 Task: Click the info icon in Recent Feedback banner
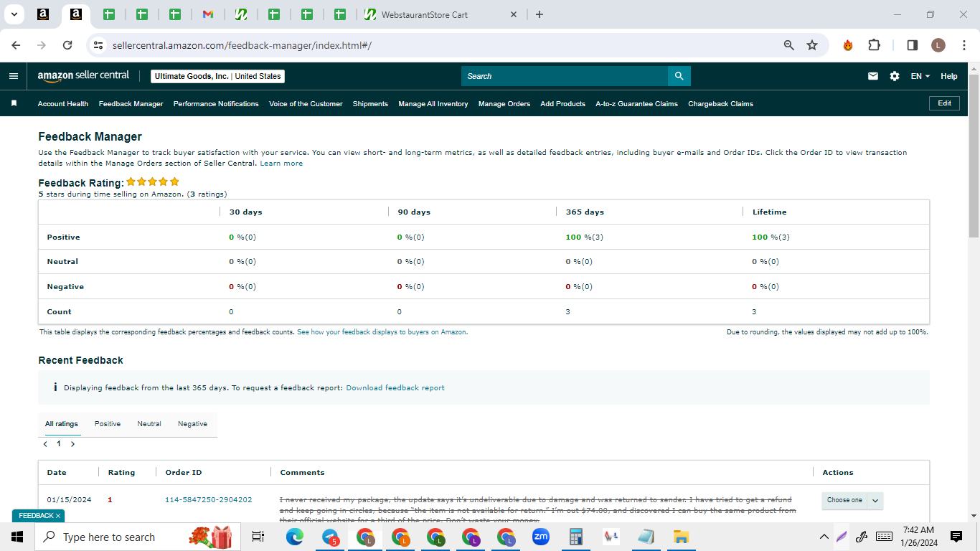[55, 387]
